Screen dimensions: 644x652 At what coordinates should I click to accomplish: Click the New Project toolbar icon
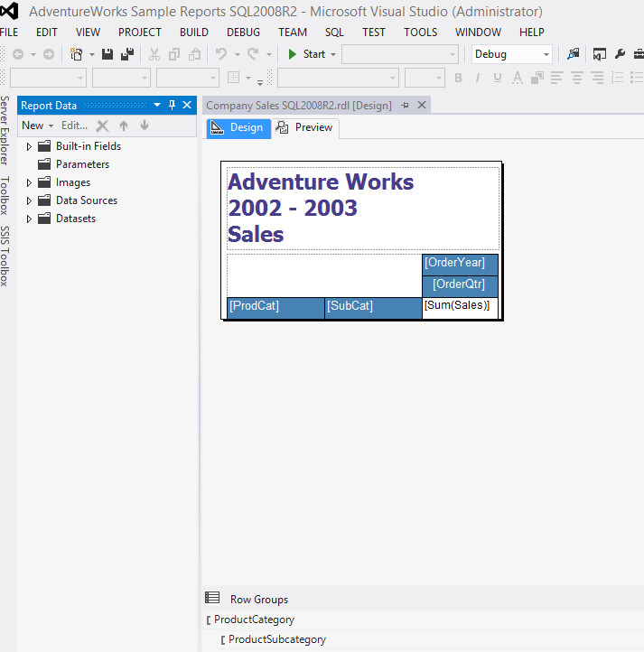77,54
